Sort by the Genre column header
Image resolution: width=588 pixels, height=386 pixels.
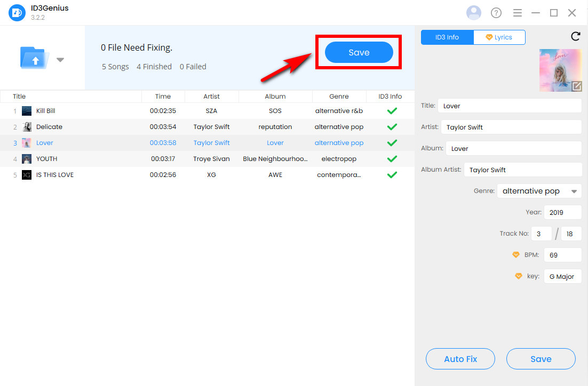(x=339, y=96)
